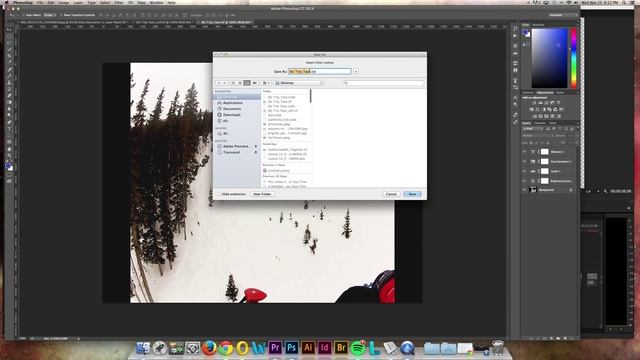Open the File menu

[x=40, y=2]
